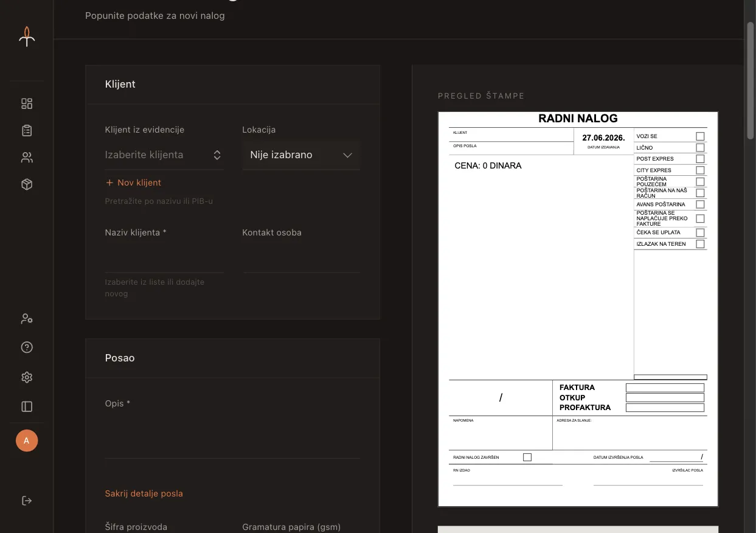
Task: Open the help question mark icon
Action: (x=27, y=347)
